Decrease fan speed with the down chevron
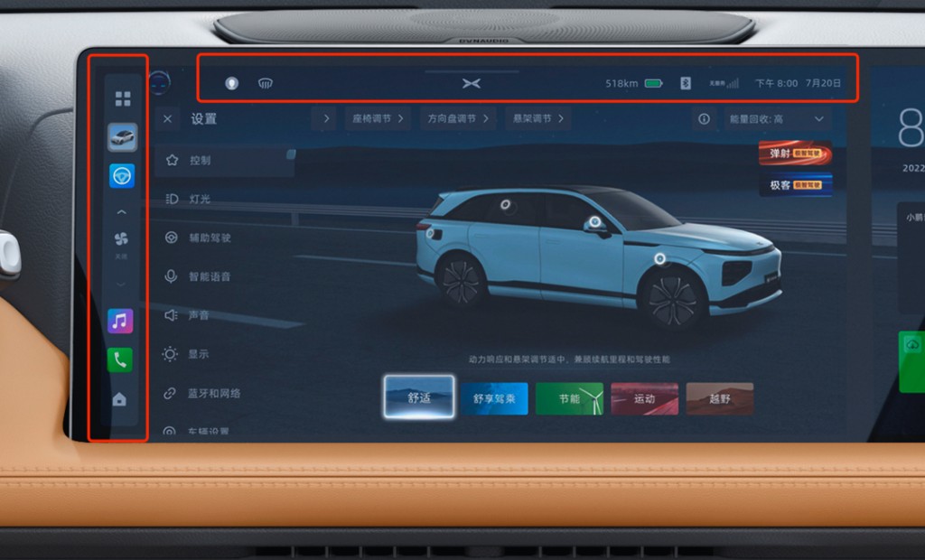 pos(121,285)
